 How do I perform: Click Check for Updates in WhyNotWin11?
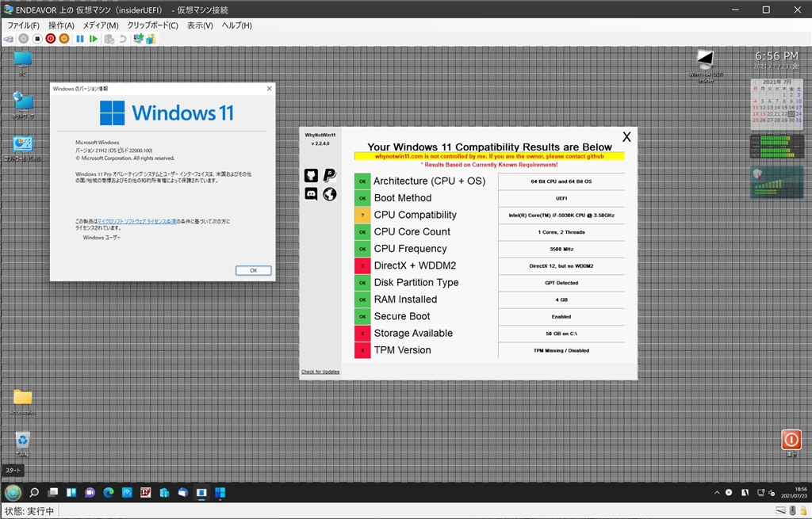pyautogui.click(x=320, y=372)
